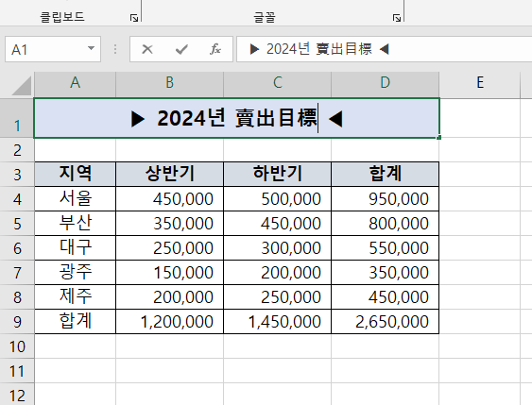
Task: Click the 광주 하반기 value 200,000
Action: 277,273
